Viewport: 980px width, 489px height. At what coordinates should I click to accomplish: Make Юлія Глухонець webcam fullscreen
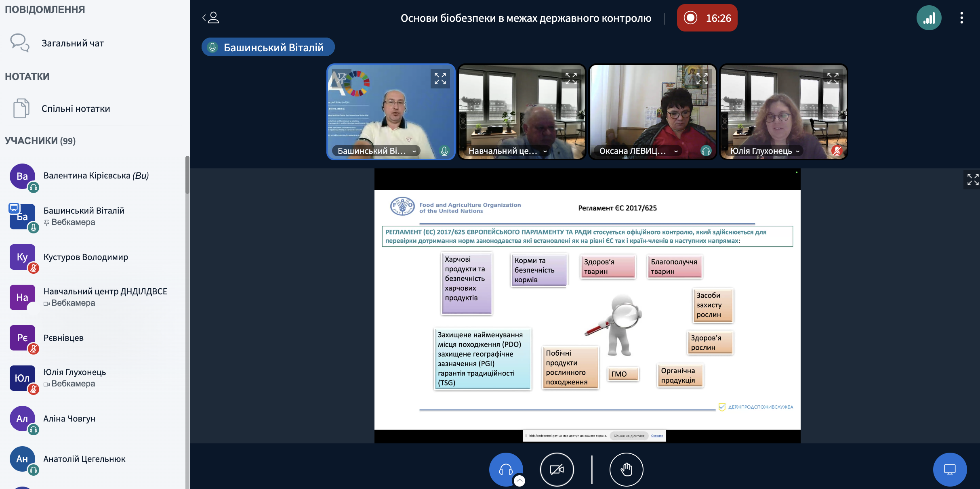point(833,78)
